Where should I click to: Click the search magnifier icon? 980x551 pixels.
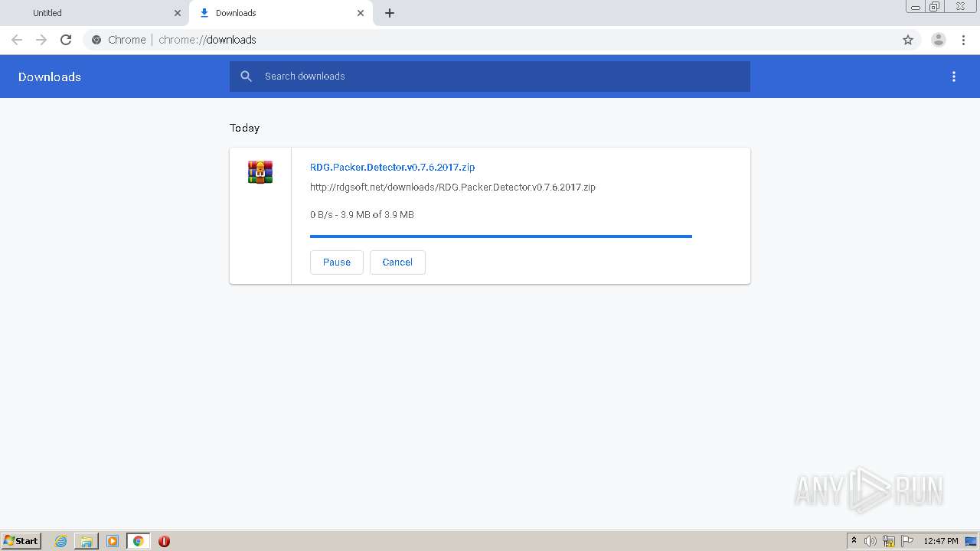coord(246,77)
